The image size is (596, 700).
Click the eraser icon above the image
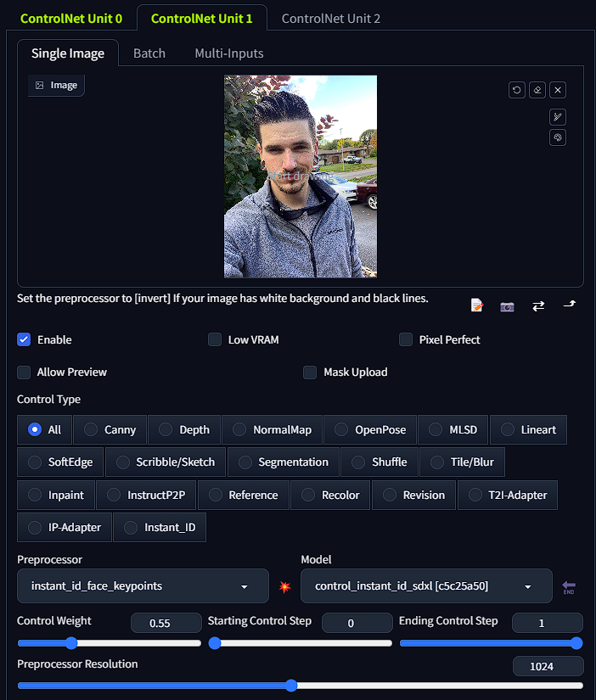tap(537, 90)
